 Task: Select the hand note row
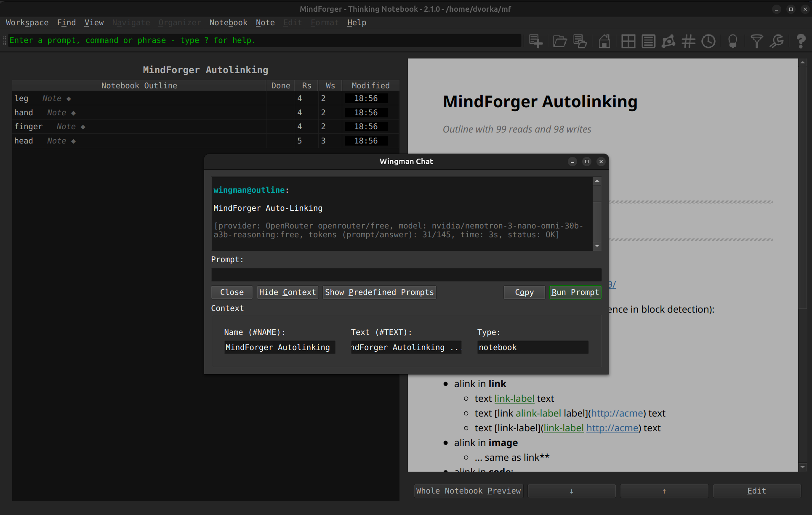[205, 113]
